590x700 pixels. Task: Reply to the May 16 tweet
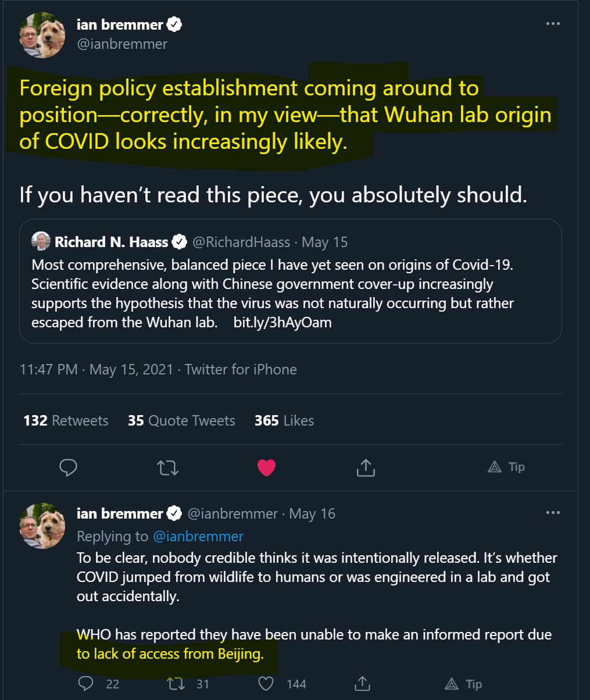[x=86, y=684]
